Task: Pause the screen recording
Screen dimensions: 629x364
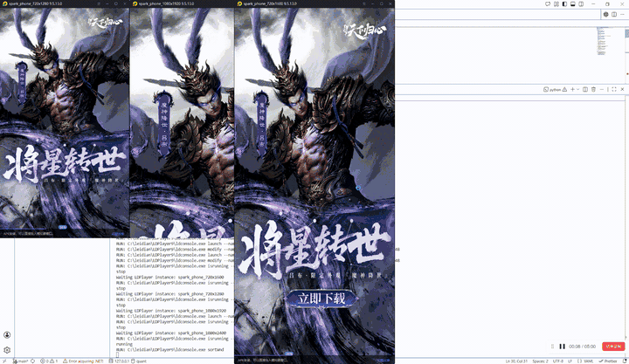Action: (x=562, y=347)
